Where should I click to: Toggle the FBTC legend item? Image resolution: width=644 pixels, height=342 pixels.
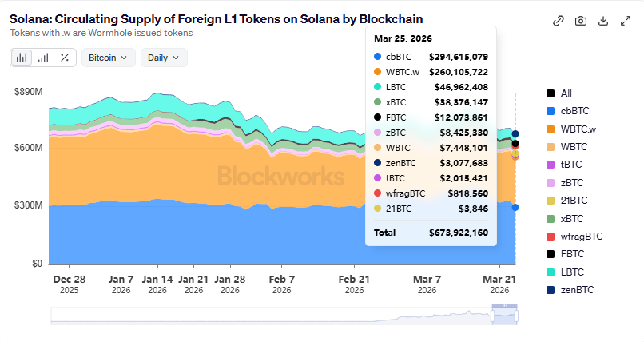[x=570, y=255]
